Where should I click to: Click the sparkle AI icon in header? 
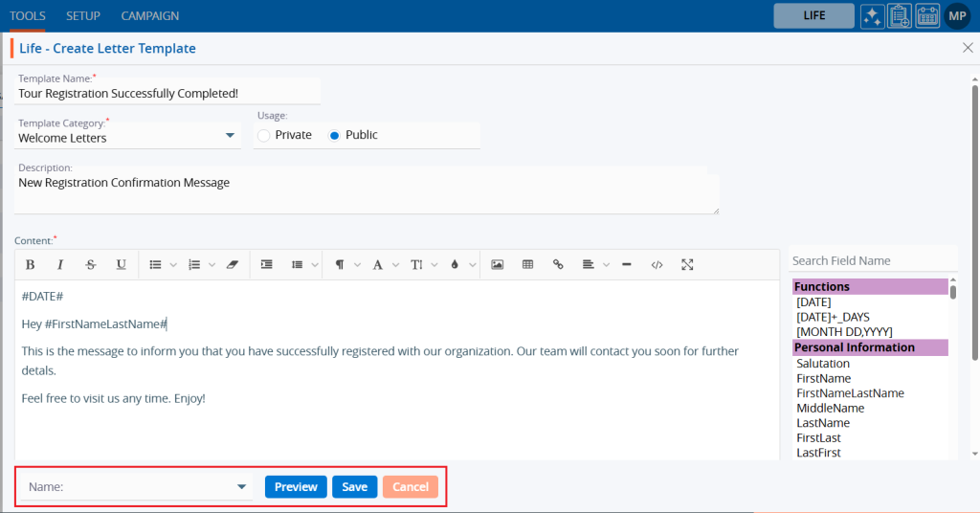pos(872,15)
